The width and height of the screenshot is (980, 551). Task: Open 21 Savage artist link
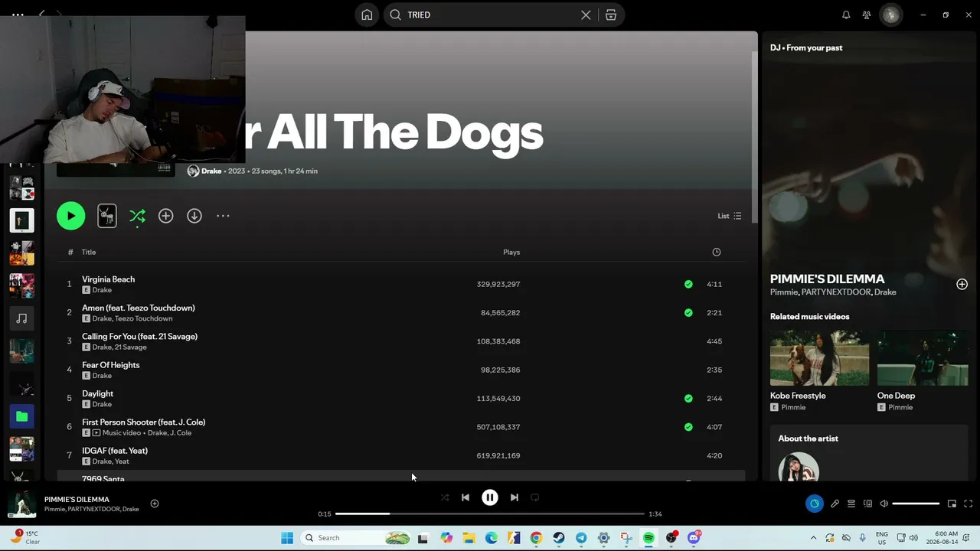[x=131, y=347]
